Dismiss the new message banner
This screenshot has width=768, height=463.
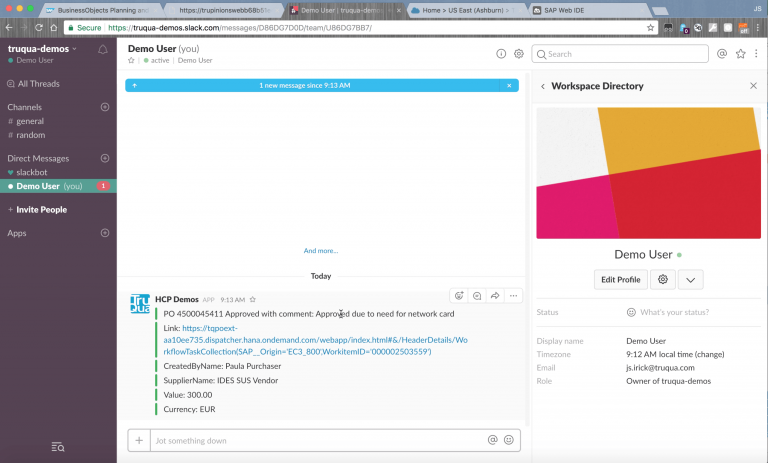point(509,85)
